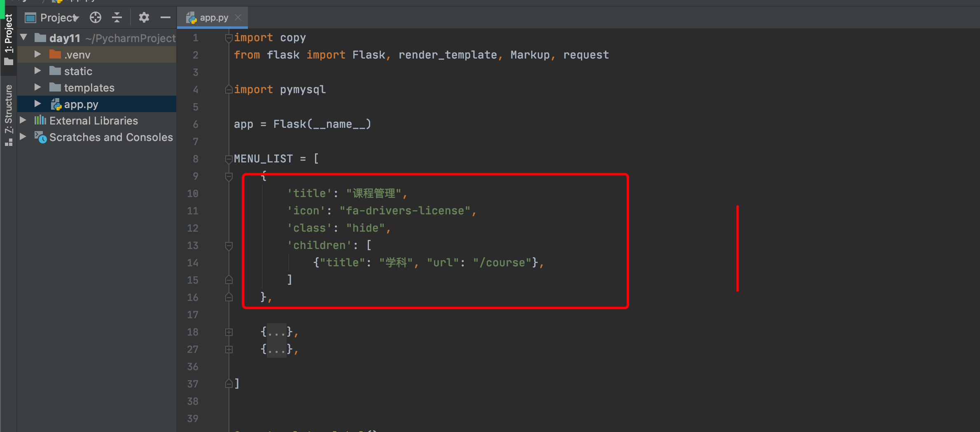Place cursor on render_template import text

(x=448, y=55)
